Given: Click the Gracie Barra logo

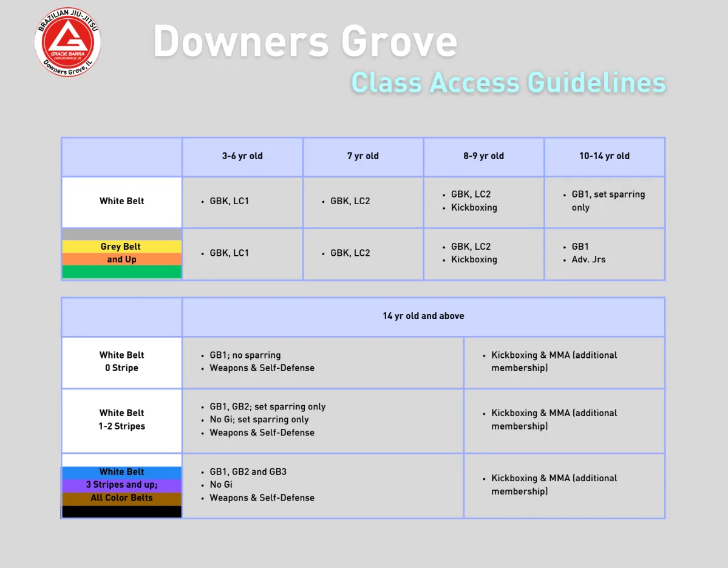Looking at the screenshot, I should tap(67, 41).
